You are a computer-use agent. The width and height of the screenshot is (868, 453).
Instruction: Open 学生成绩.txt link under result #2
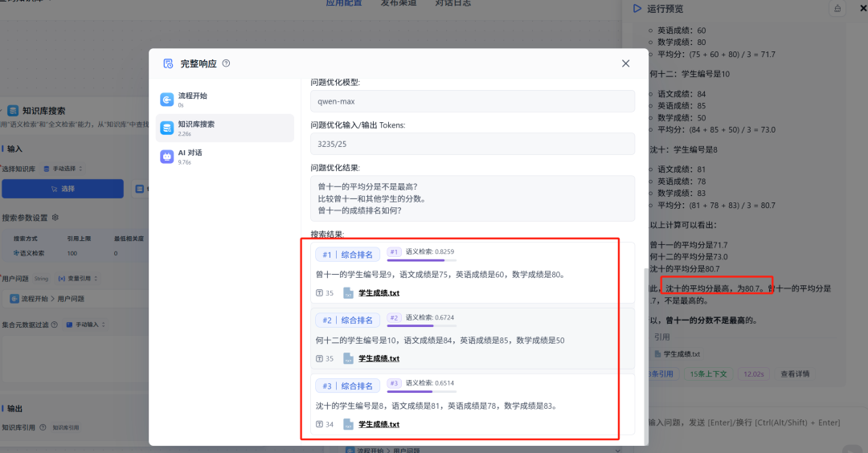379,359
